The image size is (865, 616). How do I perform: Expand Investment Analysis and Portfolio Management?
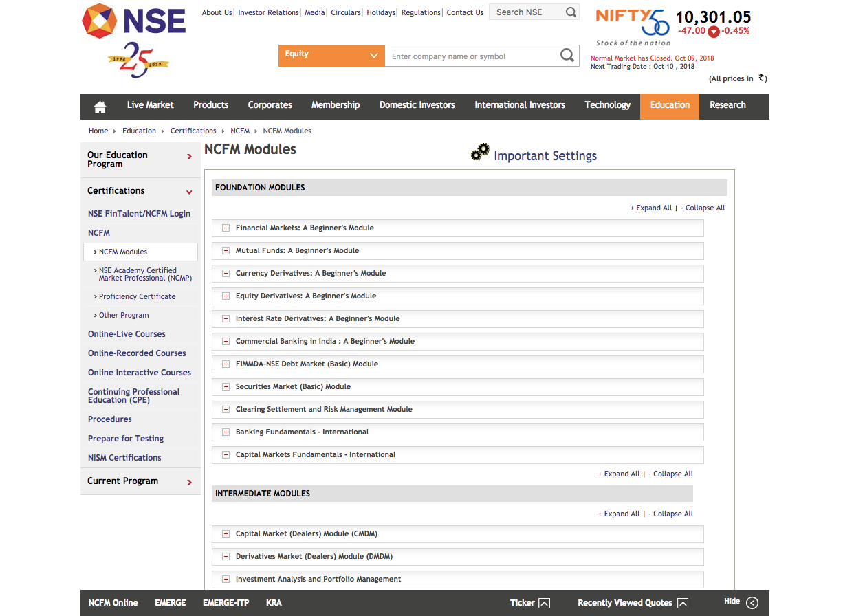[x=226, y=579]
